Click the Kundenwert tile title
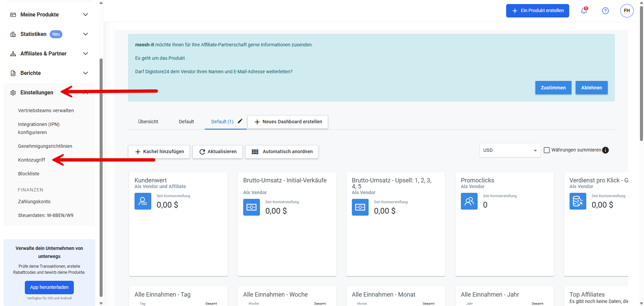 tap(151, 180)
